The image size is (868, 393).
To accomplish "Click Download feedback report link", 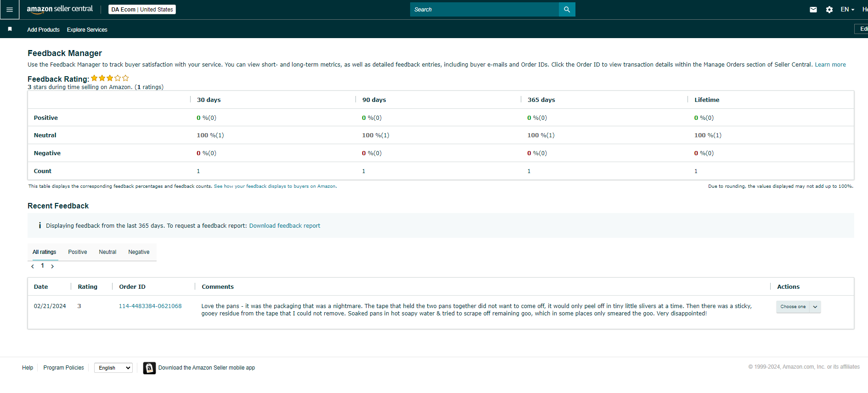I will (x=285, y=226).
